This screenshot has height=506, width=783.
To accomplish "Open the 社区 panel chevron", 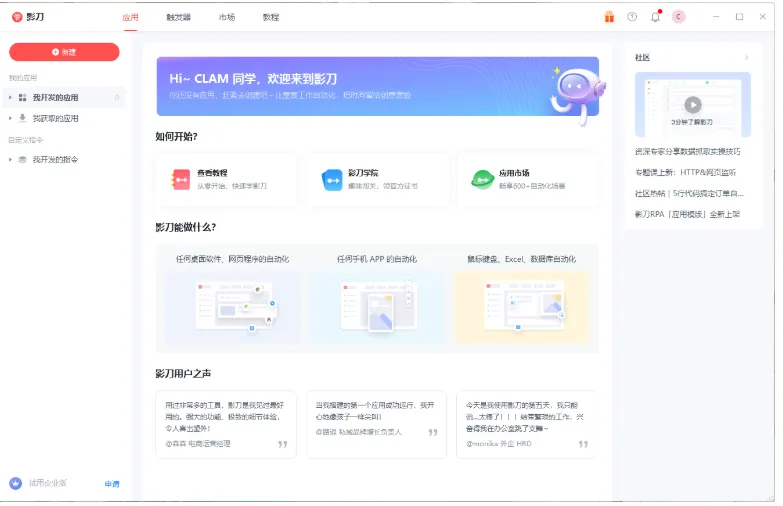I will point(747,58).
